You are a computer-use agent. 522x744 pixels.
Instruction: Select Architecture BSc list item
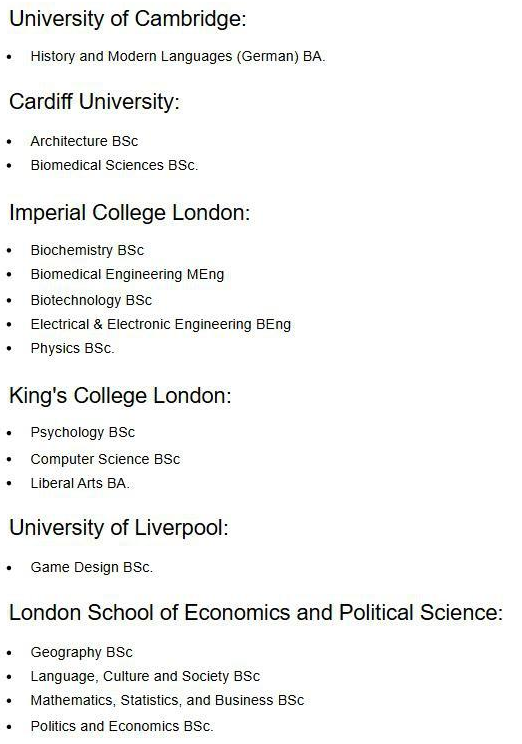point(84,141)
